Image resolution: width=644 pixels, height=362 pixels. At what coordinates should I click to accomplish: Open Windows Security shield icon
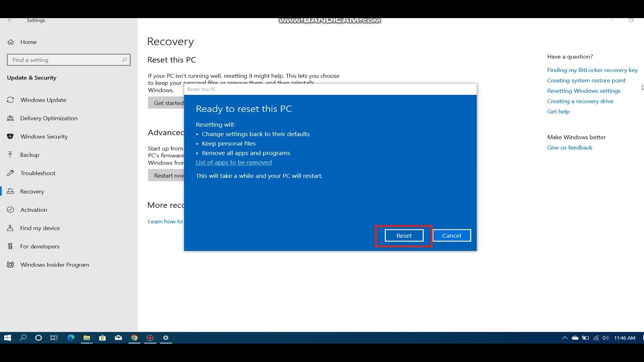[x=10, y=136]
